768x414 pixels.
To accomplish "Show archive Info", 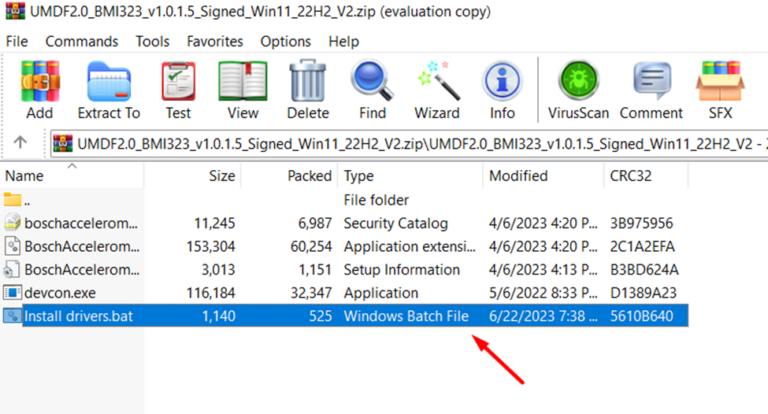I will coord(502,88).
